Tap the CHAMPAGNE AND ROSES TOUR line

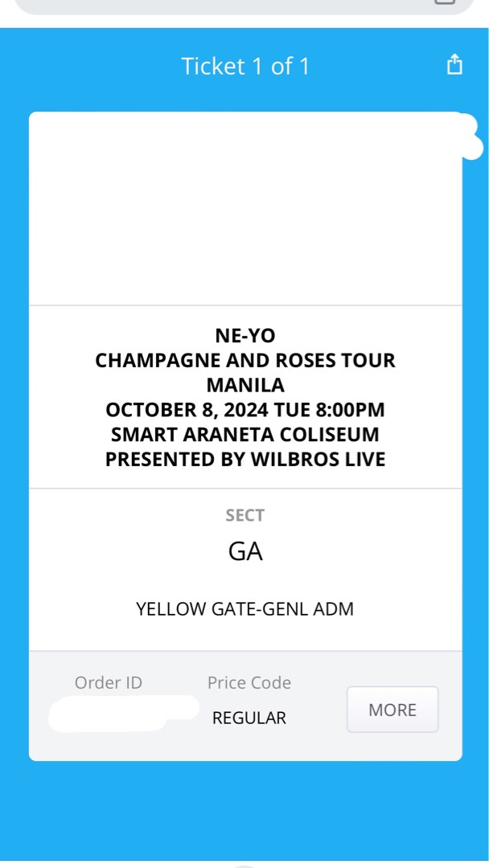coord(245,360)
